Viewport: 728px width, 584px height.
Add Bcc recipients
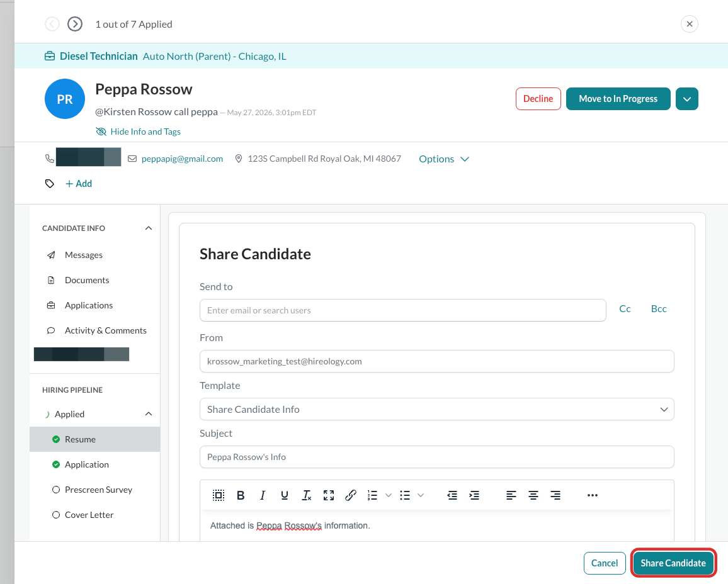(658, 309)
